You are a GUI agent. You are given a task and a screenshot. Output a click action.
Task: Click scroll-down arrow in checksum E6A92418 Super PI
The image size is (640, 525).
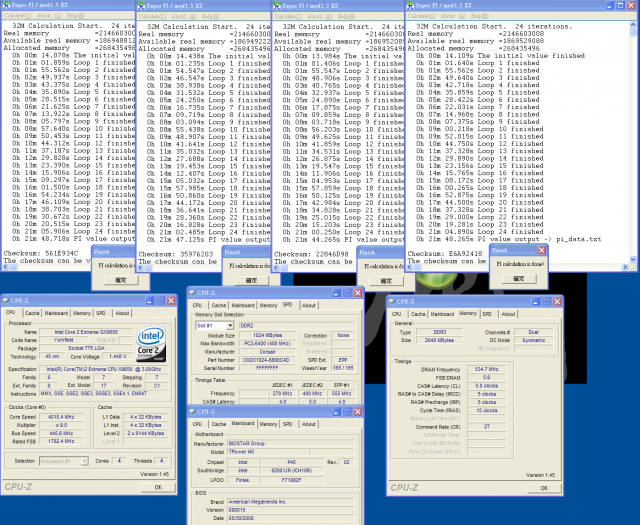click(633, 259)
